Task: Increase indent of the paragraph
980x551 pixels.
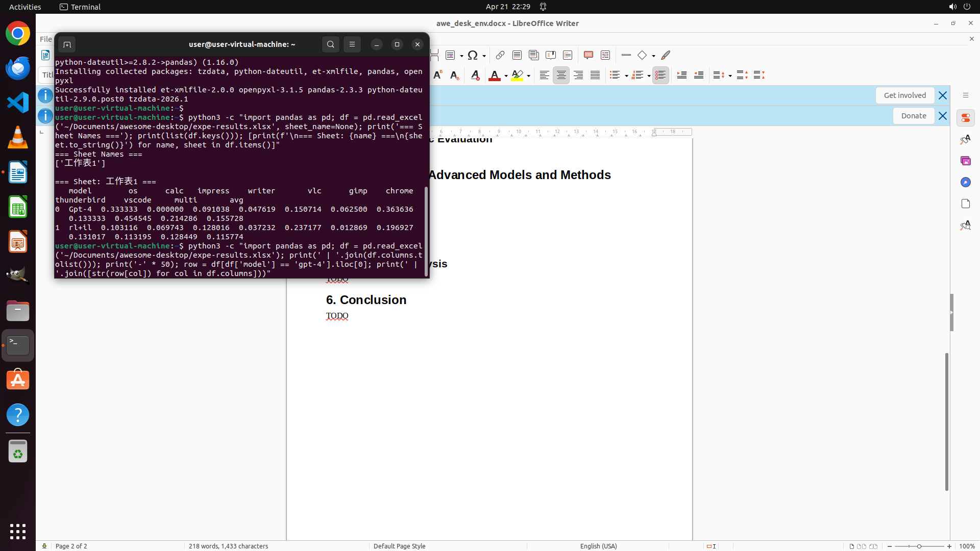Action: pyautogui.click(x=681, y=76)
